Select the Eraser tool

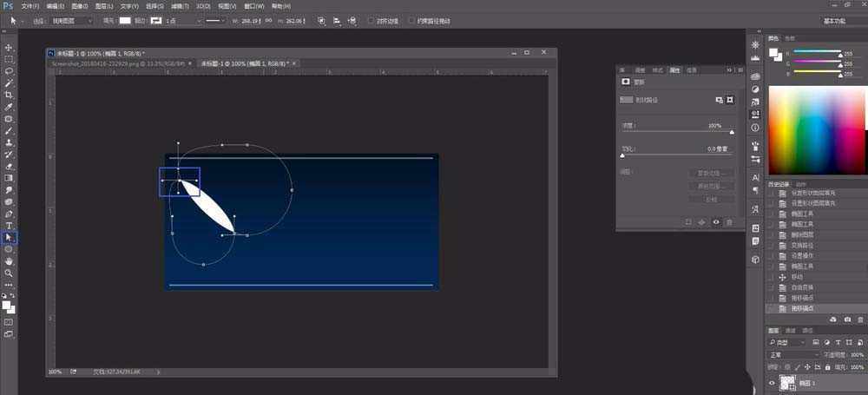[x=9, y=166]
